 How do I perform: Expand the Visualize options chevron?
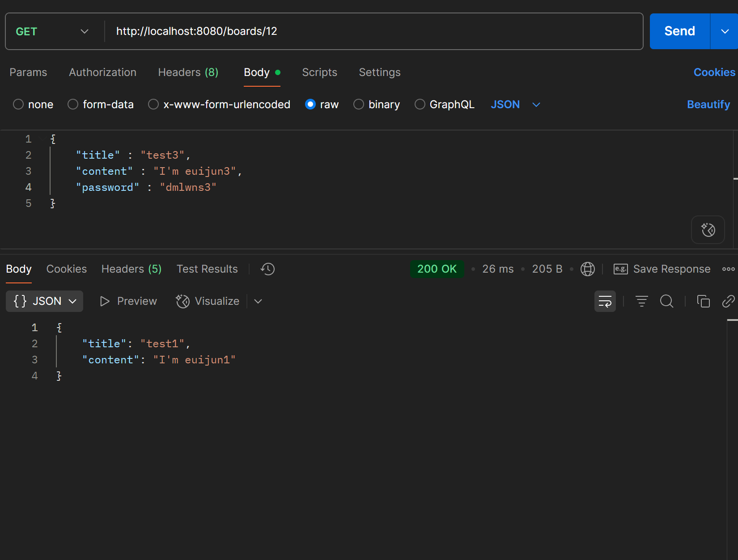pos(258,301)
